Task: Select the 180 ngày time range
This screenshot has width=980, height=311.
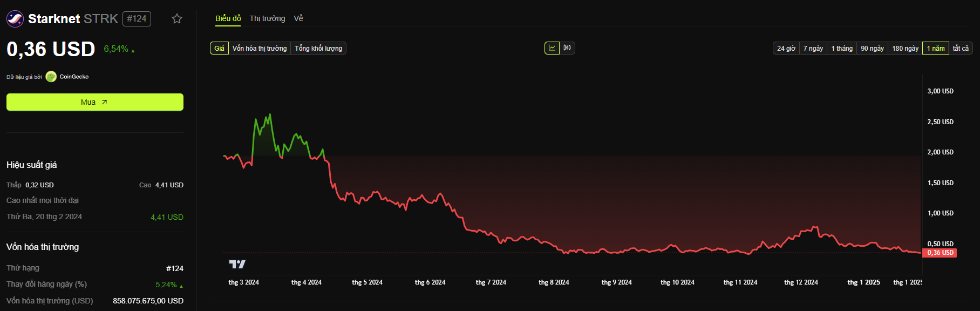Action: tap(905, 49)
